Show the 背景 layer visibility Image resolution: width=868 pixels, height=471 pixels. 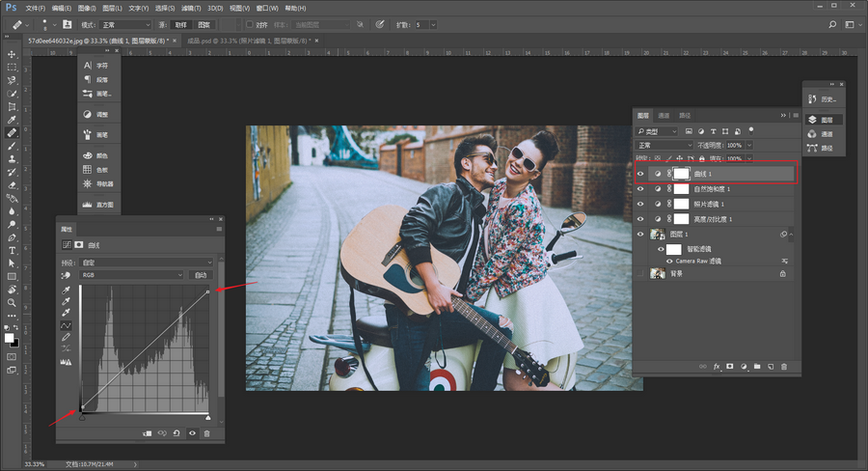[x=641, y=273]
